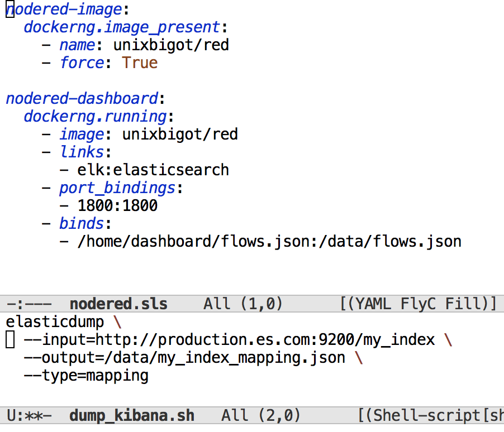Click the dump_kibana.sh buffer name in mode line
Screen dimensions: 504x432
[x=131, y=416]
